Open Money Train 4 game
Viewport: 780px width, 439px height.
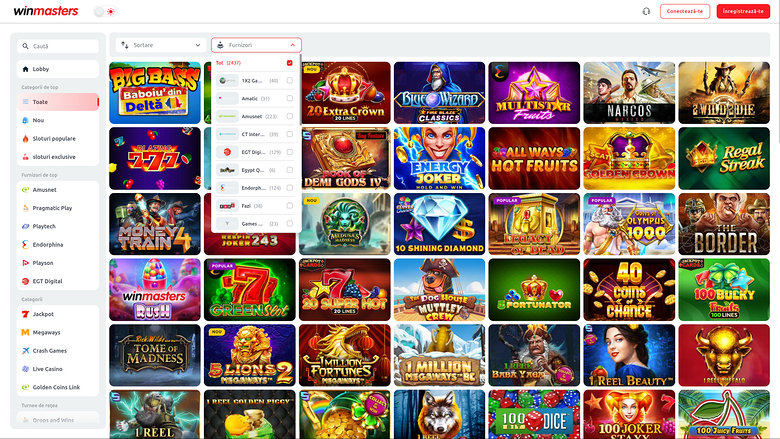pyautogui.click(x=155, y=224)
